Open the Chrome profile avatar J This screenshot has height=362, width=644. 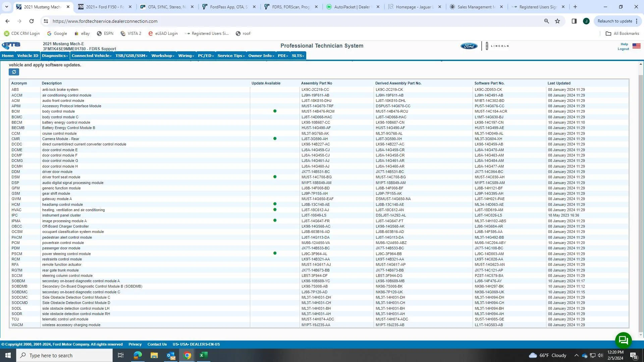point(586,21)
